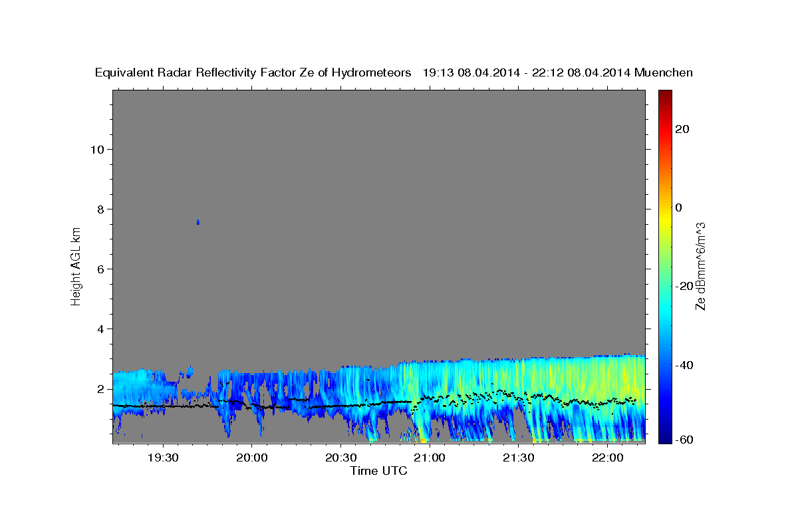Viewport: 798px width, 532px height.
Task: Click the 22:00 time tick label
Action: tap(607, 458)
